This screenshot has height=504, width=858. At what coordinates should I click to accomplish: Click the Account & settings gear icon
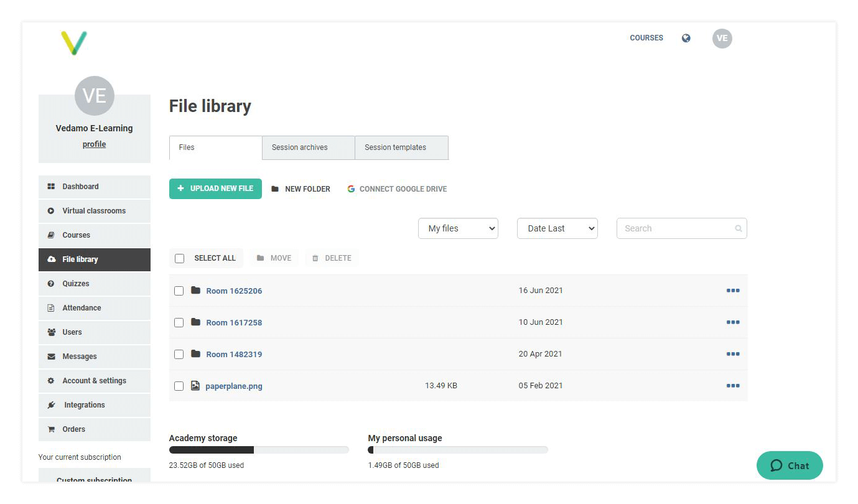(51, 381)
